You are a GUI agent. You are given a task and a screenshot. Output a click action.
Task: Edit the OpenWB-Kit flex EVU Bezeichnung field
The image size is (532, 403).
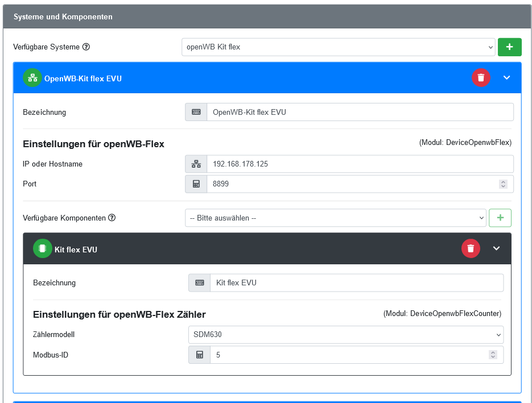360,112
